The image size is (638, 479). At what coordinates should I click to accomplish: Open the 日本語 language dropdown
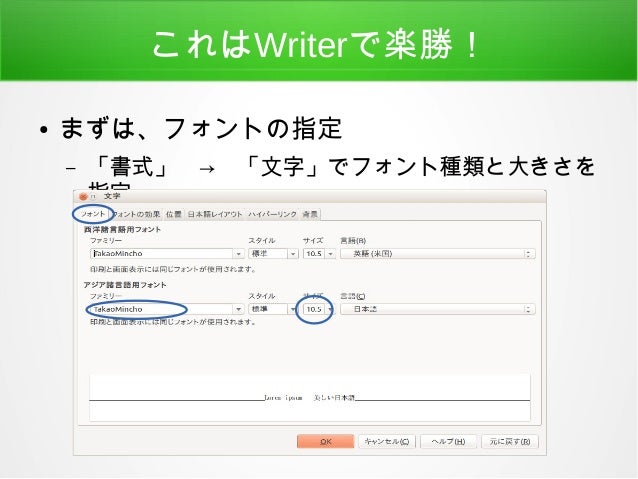click(x=437, y=309)
